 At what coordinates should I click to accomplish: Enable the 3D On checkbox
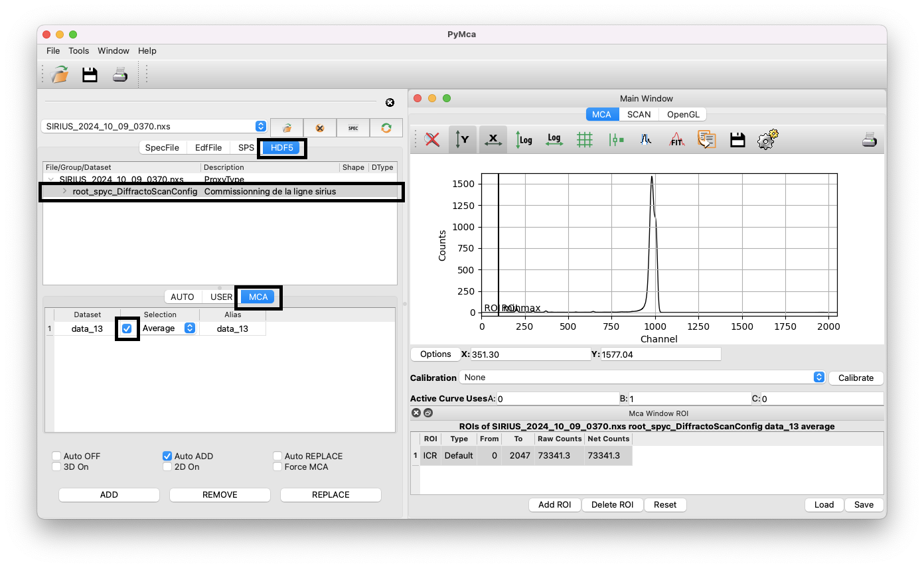pyautogui.click(x=57, y=466)
